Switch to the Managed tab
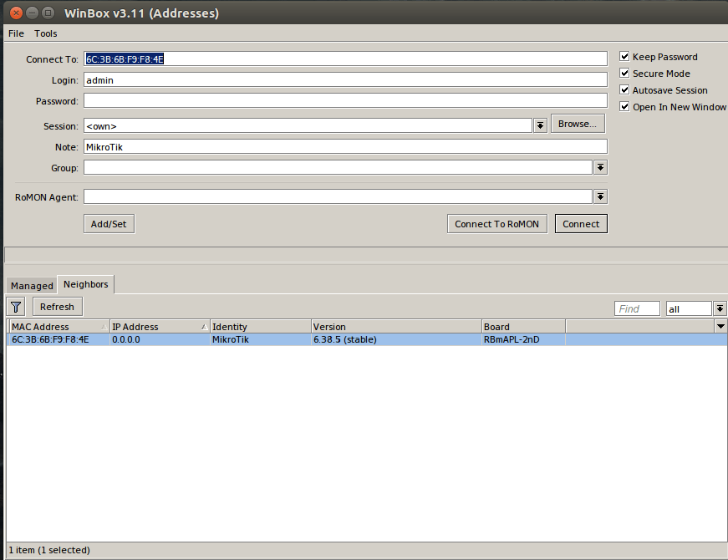This screenshot has width=728, height=560. point(32,286)
